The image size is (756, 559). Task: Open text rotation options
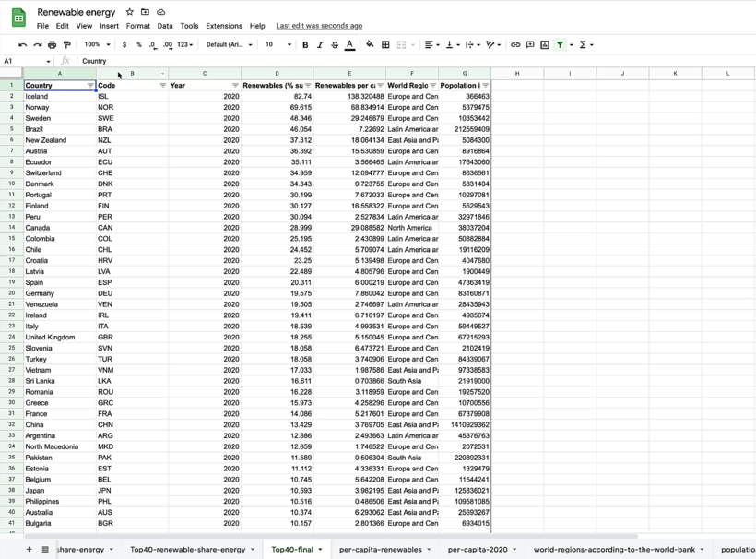(x=493, y=45)
